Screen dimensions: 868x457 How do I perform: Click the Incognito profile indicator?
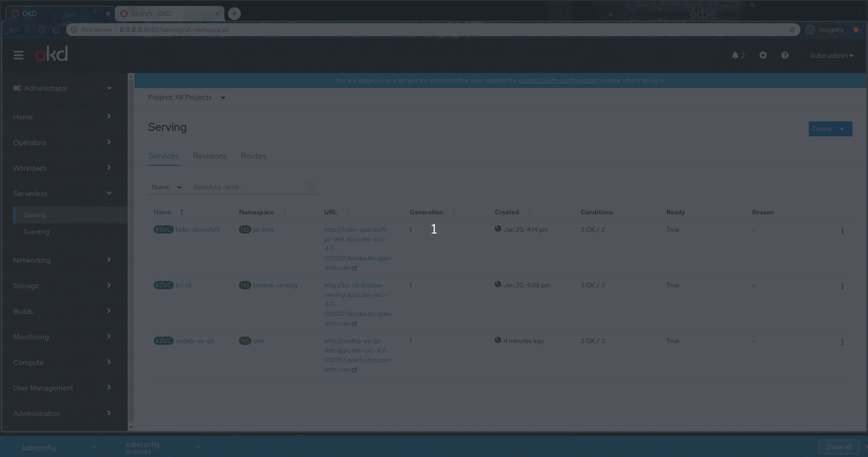pos(825,30)
